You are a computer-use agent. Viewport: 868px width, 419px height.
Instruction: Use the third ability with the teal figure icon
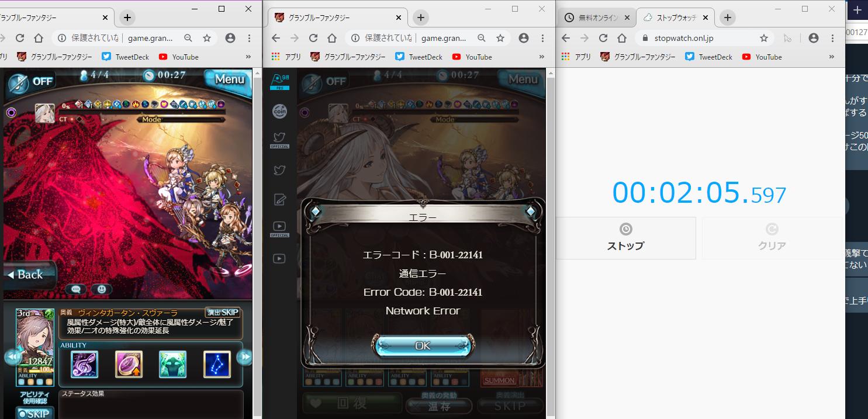click(173, 365)
